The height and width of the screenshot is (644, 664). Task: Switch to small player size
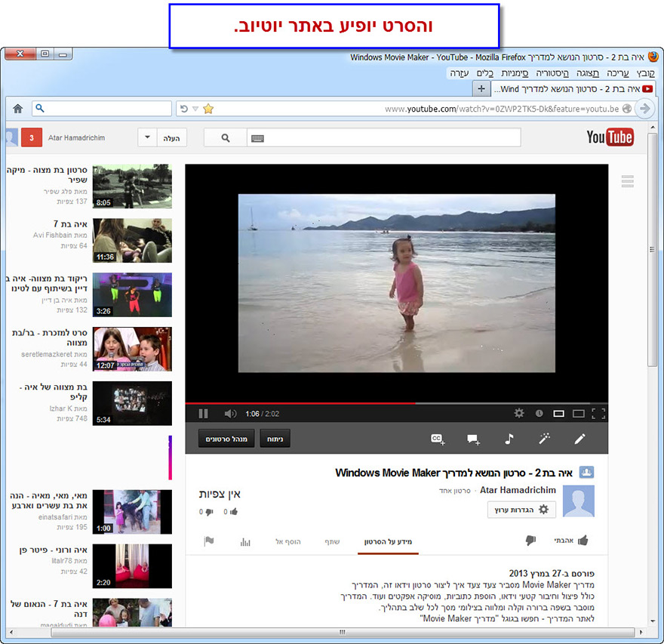[558, 414]
